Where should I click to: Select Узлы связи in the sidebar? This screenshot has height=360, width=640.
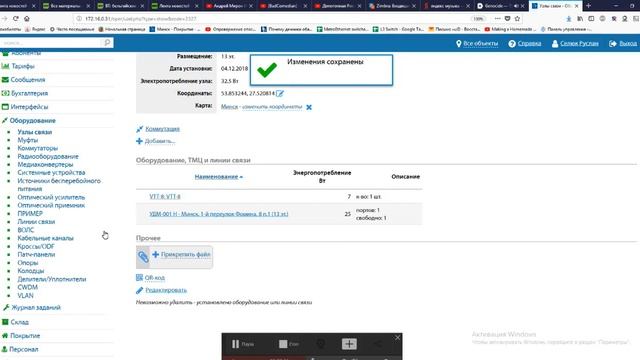[x=35, y=132]
